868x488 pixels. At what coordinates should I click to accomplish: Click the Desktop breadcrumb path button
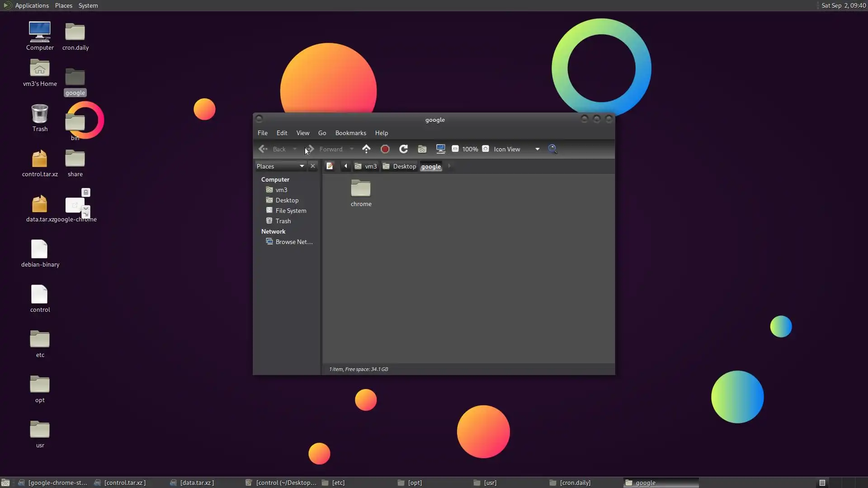400,166
